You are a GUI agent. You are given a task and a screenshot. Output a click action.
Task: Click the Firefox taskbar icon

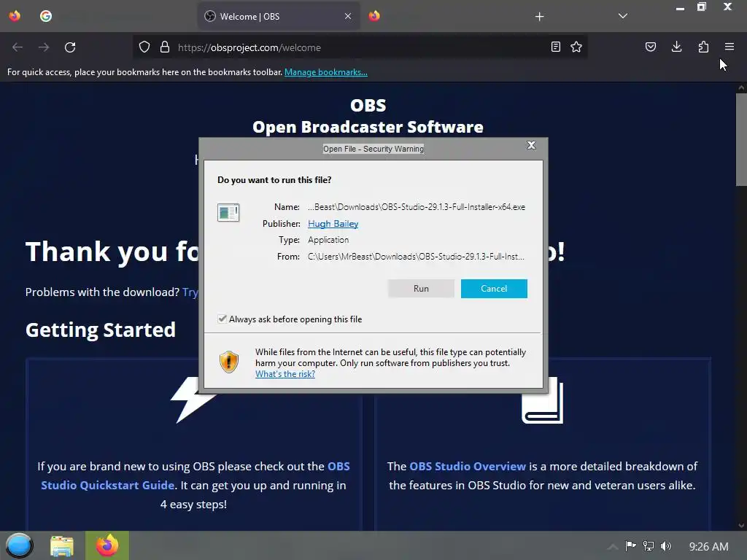(107, 545)
